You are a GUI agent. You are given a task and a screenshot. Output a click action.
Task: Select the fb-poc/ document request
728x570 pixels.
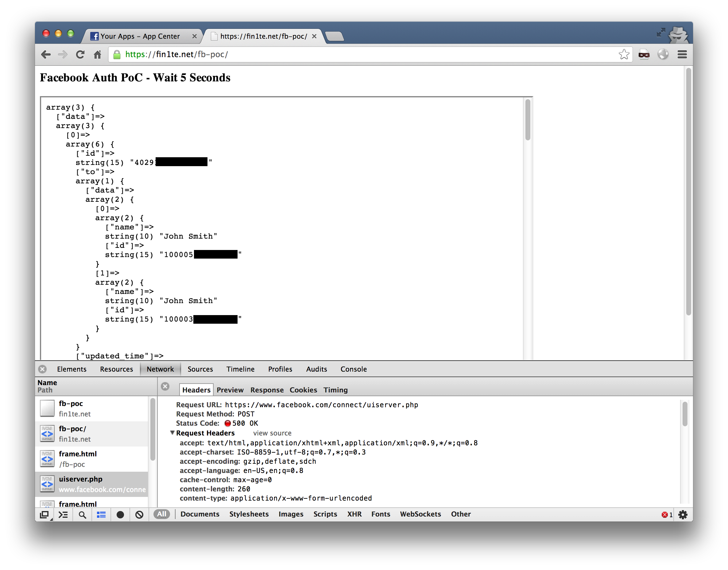(x=92, y=434)
